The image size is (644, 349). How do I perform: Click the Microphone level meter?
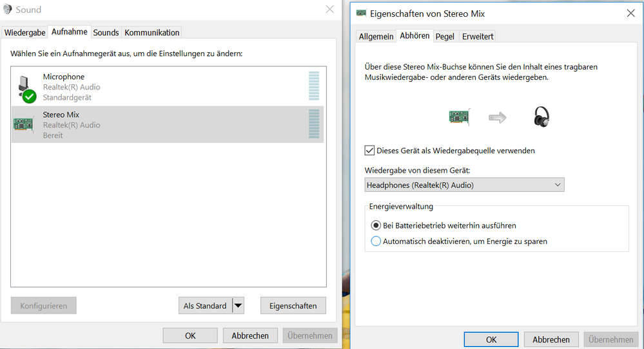click(x=314, y=86)
